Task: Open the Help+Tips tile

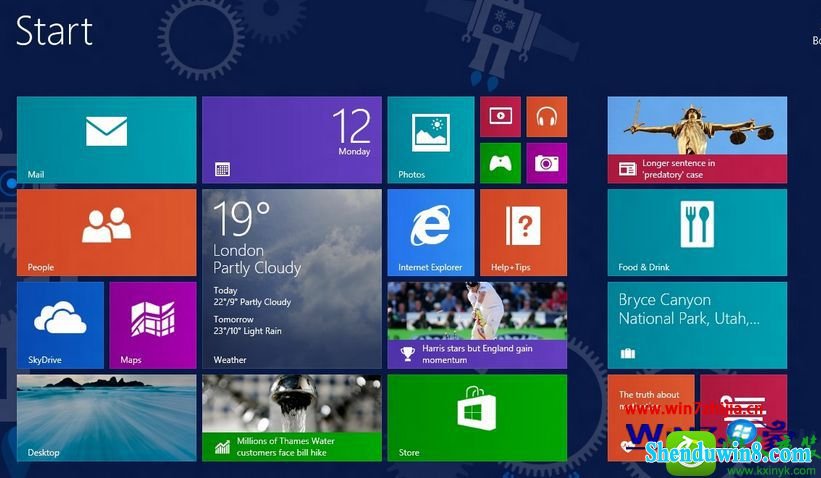Action: pos(524,232)
